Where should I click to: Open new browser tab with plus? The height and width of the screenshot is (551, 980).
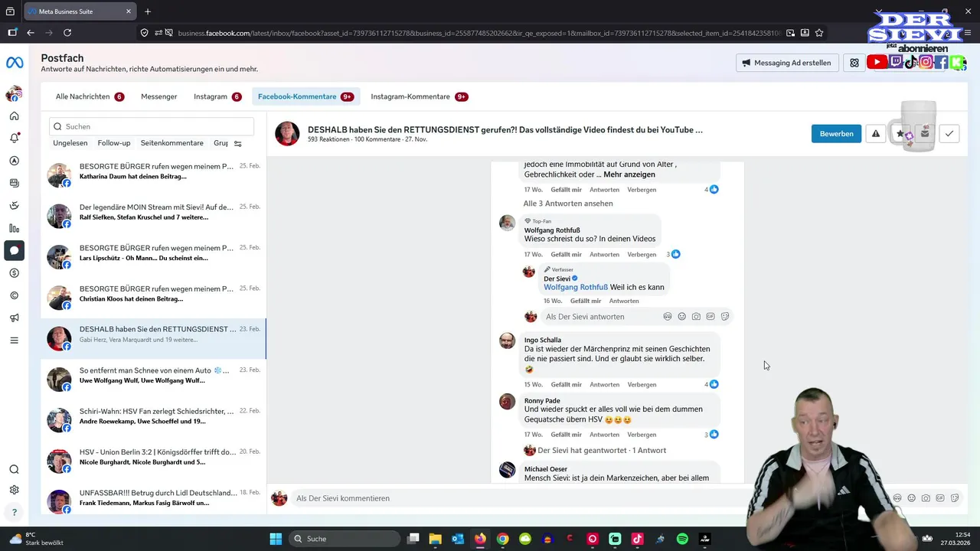(x=148, y=11)
